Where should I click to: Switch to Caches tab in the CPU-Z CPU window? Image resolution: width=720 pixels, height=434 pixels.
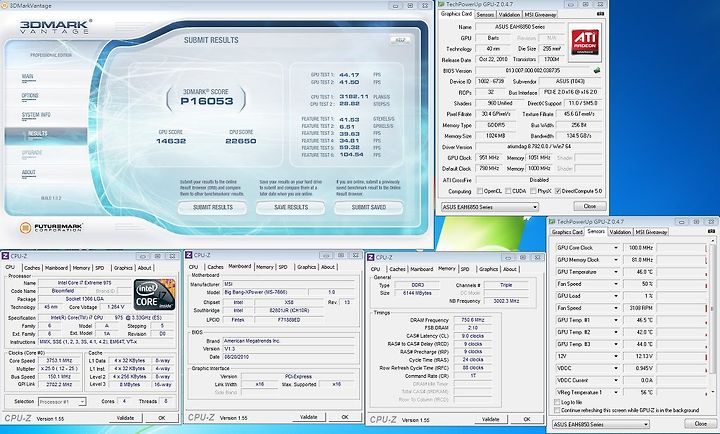(32, 268)
